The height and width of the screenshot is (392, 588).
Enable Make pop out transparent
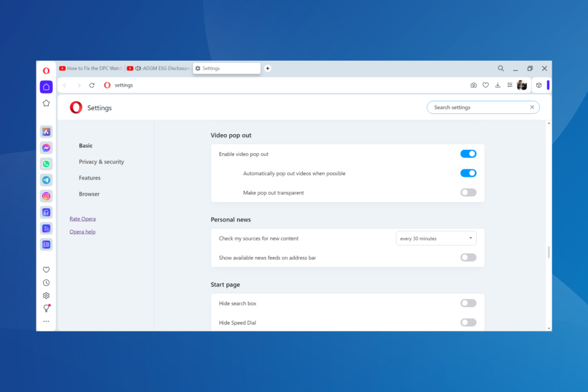(x=469, y=192)
